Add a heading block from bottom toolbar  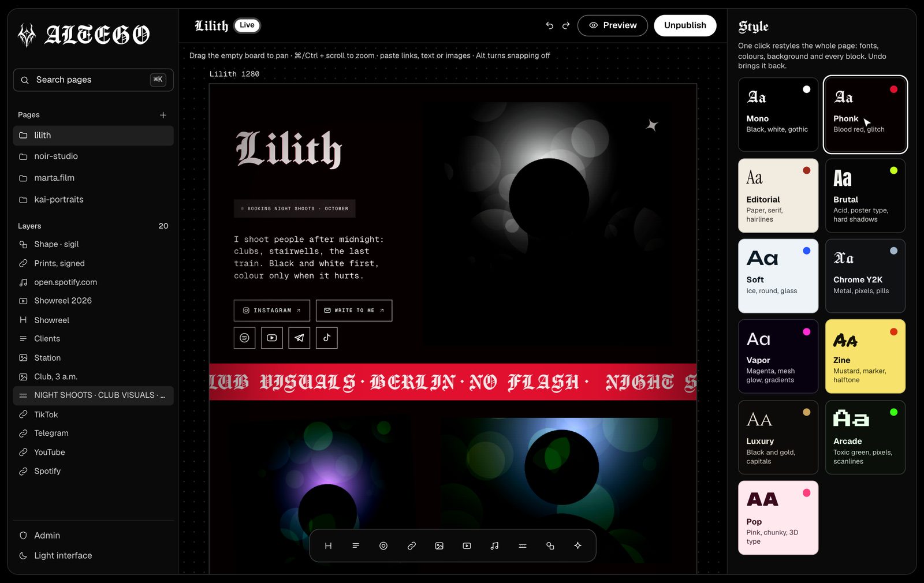point(328,545)
